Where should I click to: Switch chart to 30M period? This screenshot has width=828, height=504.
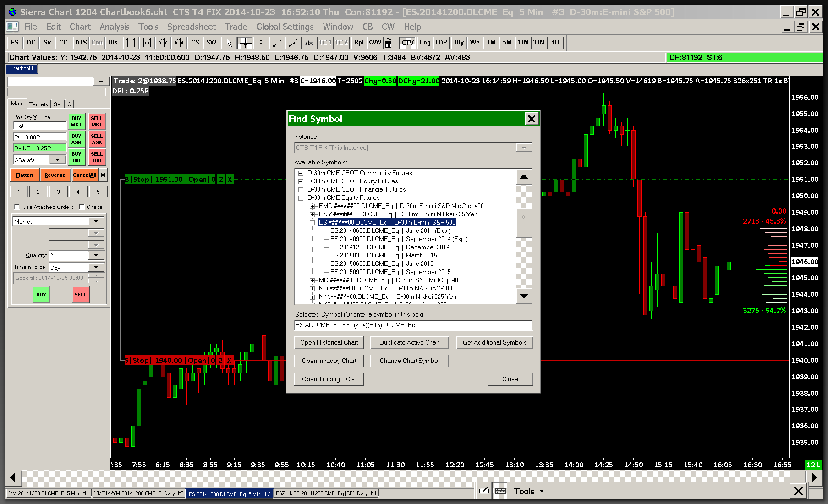[539, 43]
